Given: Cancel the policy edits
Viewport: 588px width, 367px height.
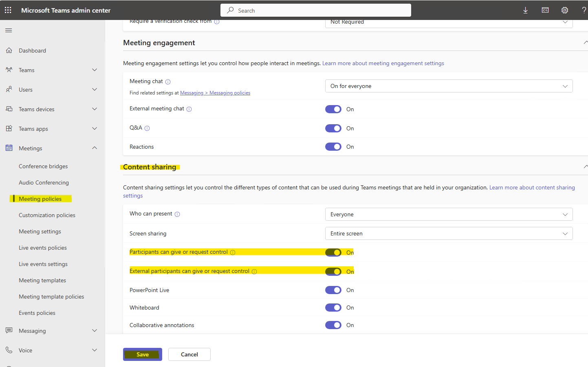Looking at the screenshot, I should 189,354.
